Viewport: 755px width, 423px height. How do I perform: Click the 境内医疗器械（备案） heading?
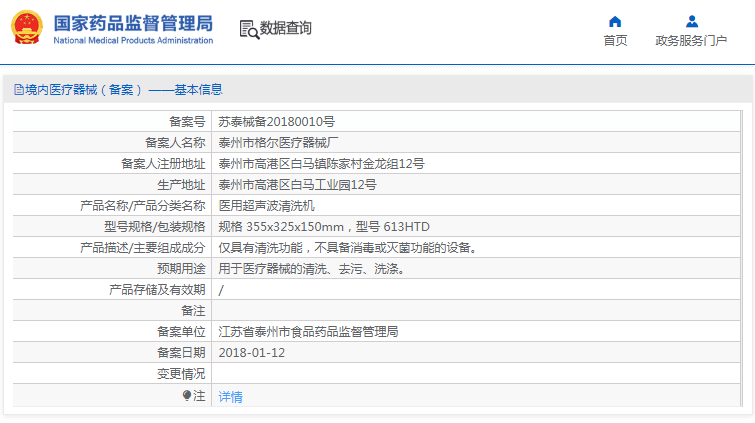83,90
